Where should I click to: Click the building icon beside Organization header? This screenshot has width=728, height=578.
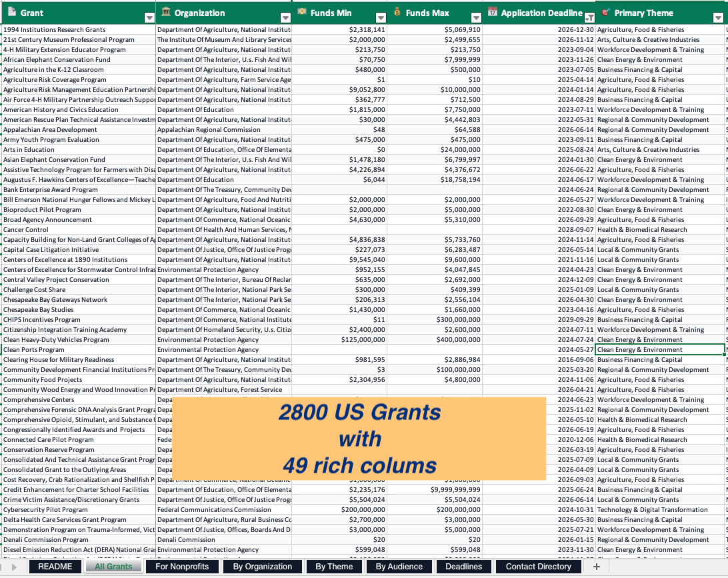coord(166,12)
